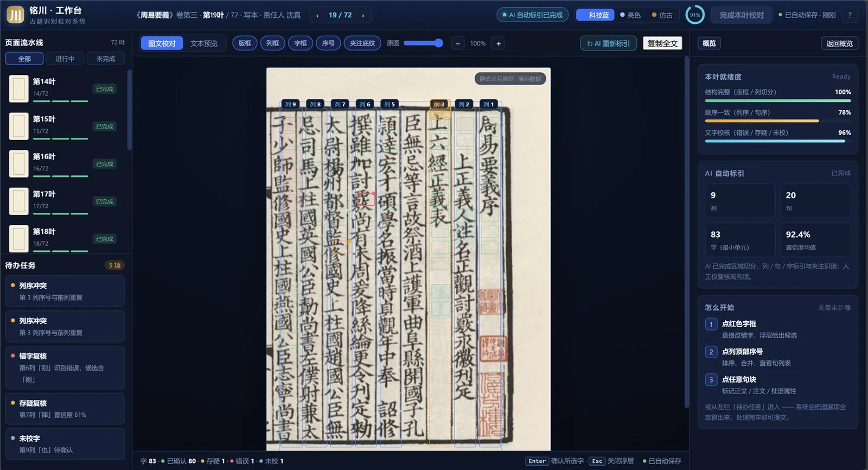Click the 复制全文 button
The height and width of the screenshot is (470, 868).
(x=662, y=43)
